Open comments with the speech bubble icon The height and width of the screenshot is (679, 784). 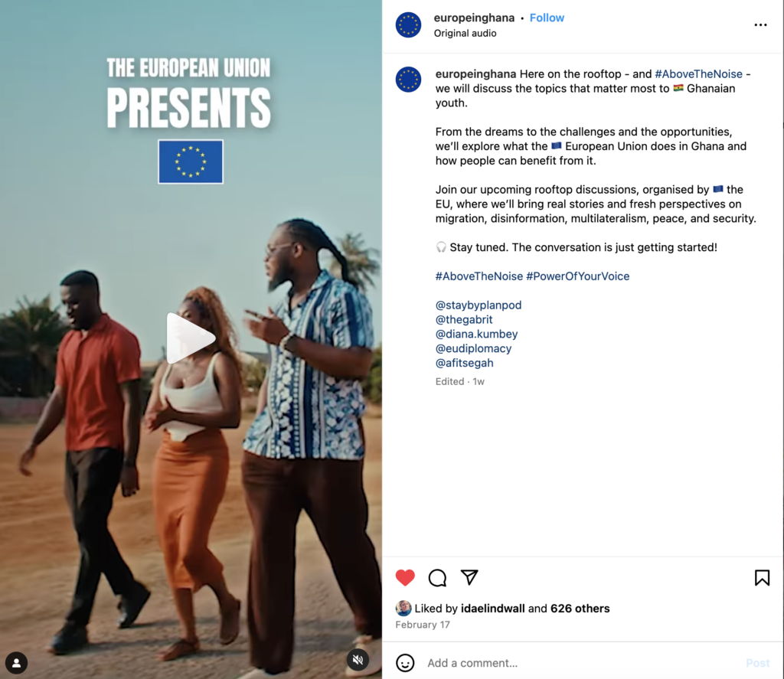[437, 577]
